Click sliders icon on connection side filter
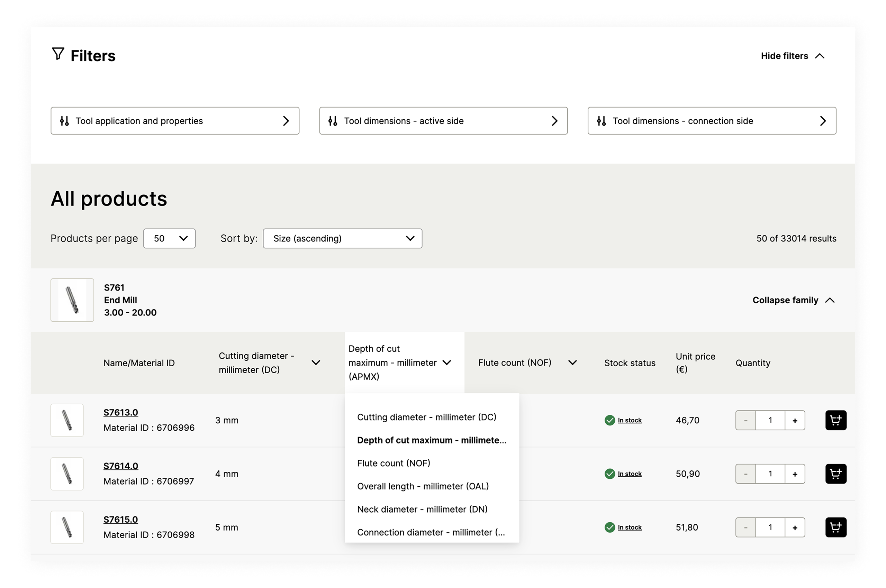 tap(601, 121)
